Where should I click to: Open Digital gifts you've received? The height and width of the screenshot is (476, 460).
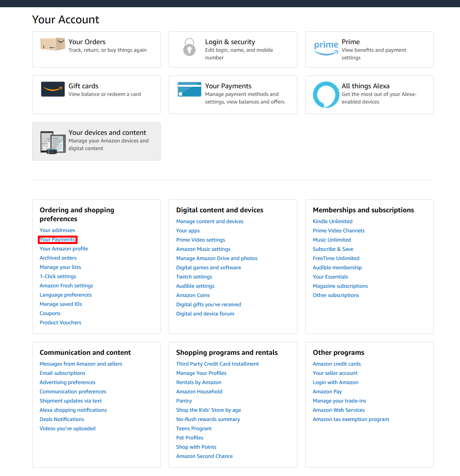click(x=209, y=305)
